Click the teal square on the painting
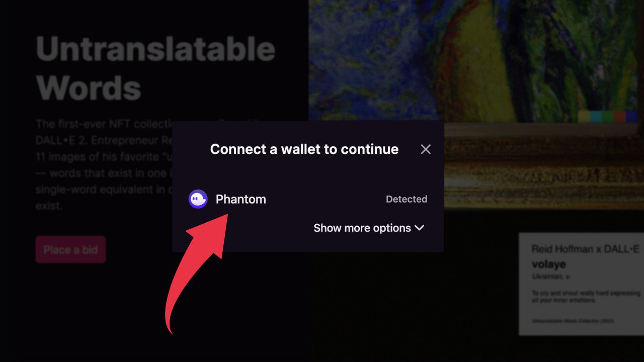Viewport: 644px width, 362px height. (x=596, y=117)
